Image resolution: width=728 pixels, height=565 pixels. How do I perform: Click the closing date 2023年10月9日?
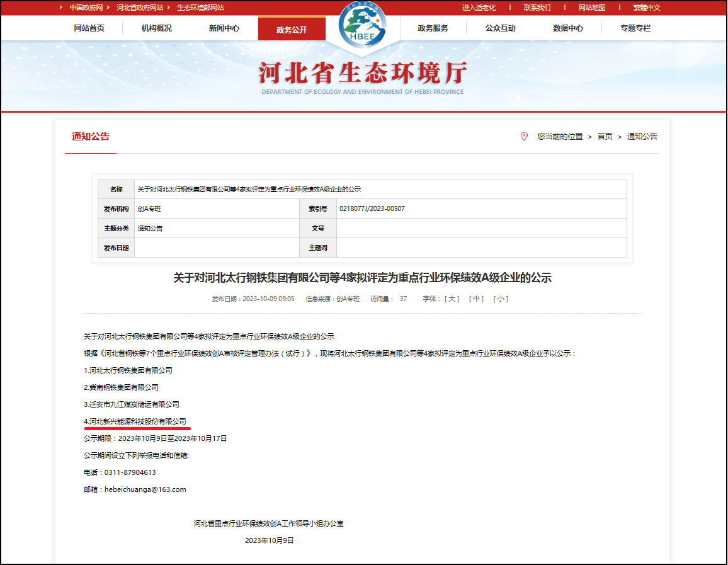[x=270, y=540]
